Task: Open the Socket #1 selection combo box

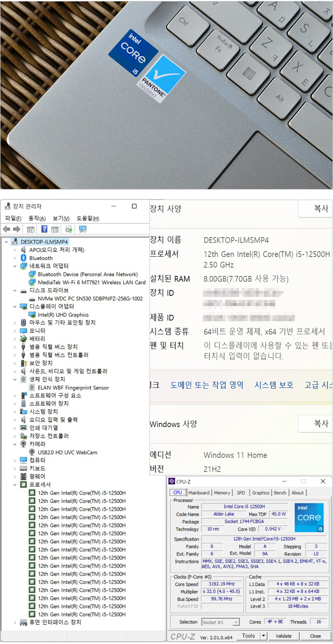Action: click(x=221, y=622)
